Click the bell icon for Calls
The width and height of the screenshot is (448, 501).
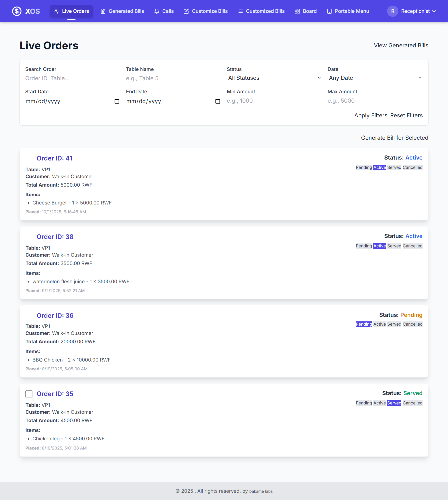click(157, 11)
